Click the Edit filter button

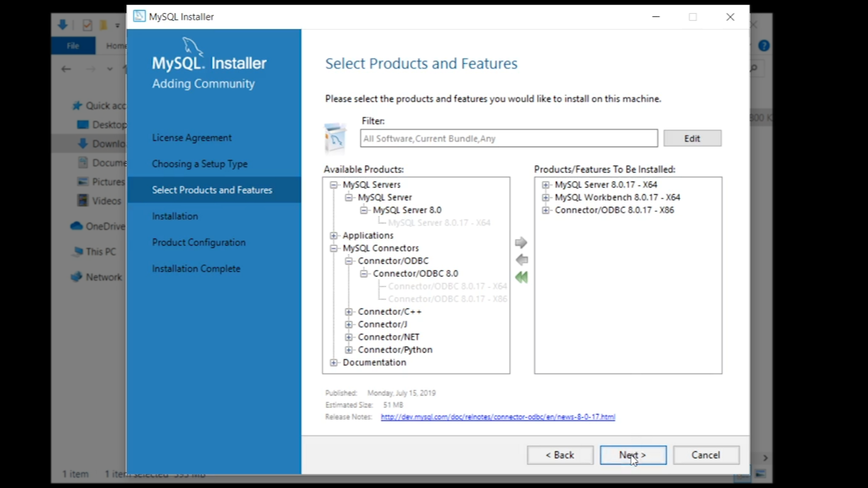pos(692,138)
